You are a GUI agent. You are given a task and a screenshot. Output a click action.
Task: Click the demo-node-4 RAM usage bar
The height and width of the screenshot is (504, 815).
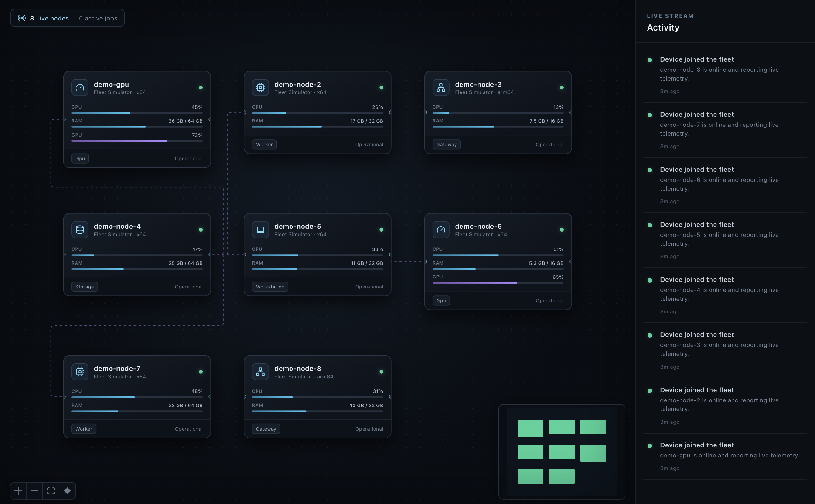point(137,269)
